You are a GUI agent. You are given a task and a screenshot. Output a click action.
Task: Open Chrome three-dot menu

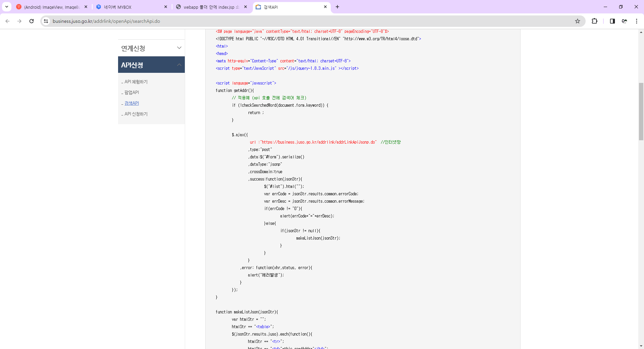[636, 21]
